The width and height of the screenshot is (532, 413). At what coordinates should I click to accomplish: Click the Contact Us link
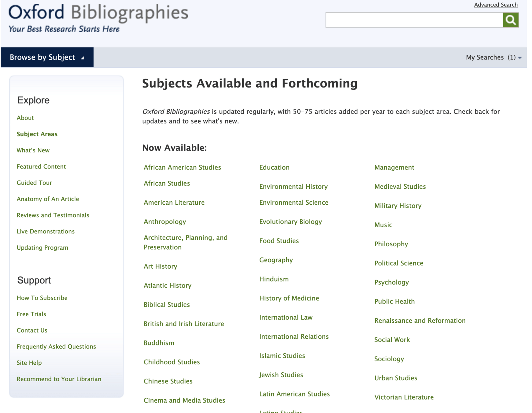(x=32, y=330)
